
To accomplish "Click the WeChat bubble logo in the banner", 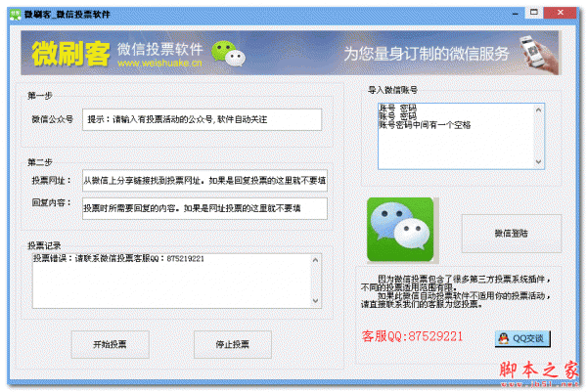I will point(228,54).
